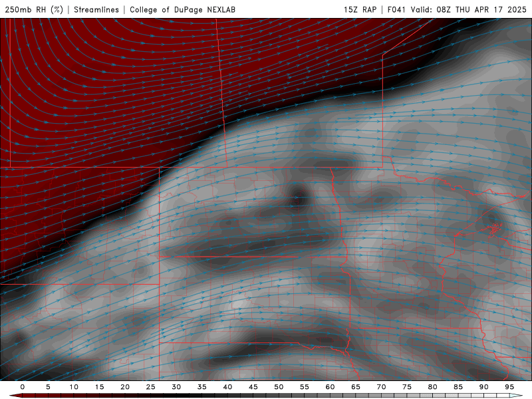The height and width of the screenshot is (399, 532).
Task: Click the "55" colorbar label
Action: pos(305,387)
